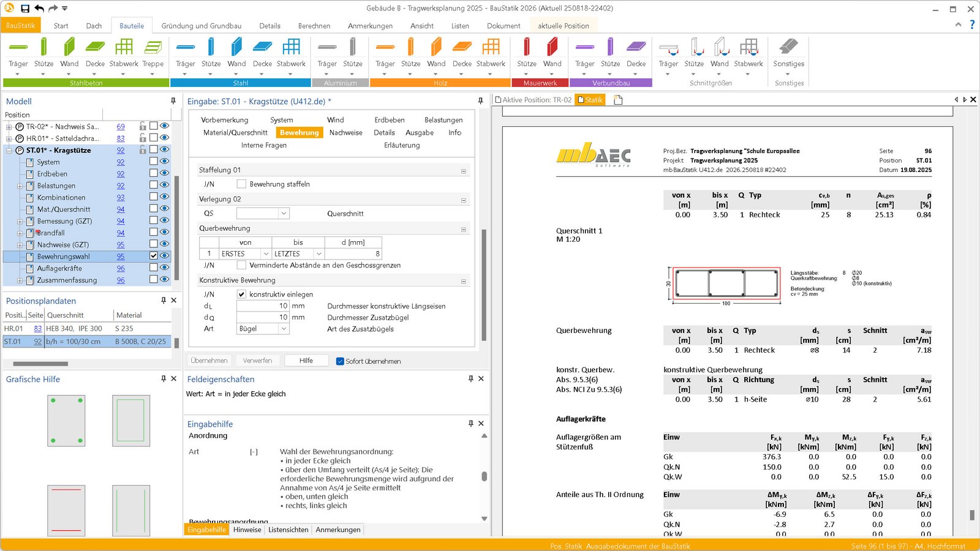
Task: Select the Stahlbeton Treppe icon
Action: 153,48
